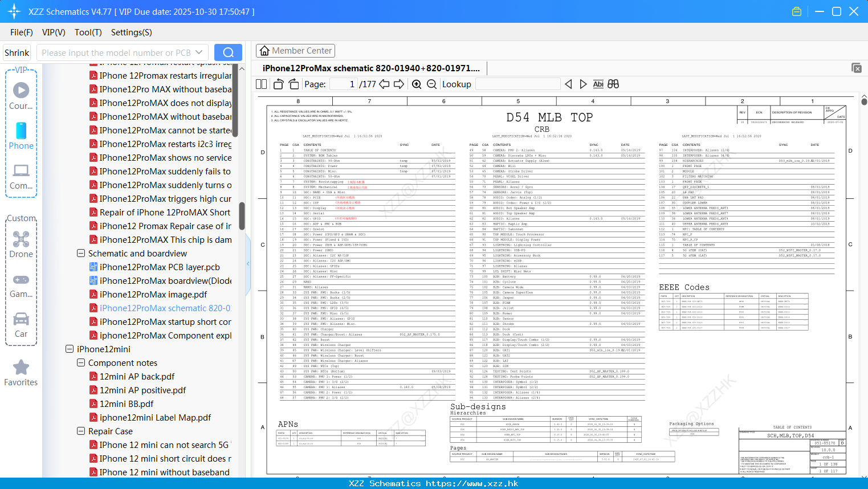Collapse the Repair Case folder

81,431
